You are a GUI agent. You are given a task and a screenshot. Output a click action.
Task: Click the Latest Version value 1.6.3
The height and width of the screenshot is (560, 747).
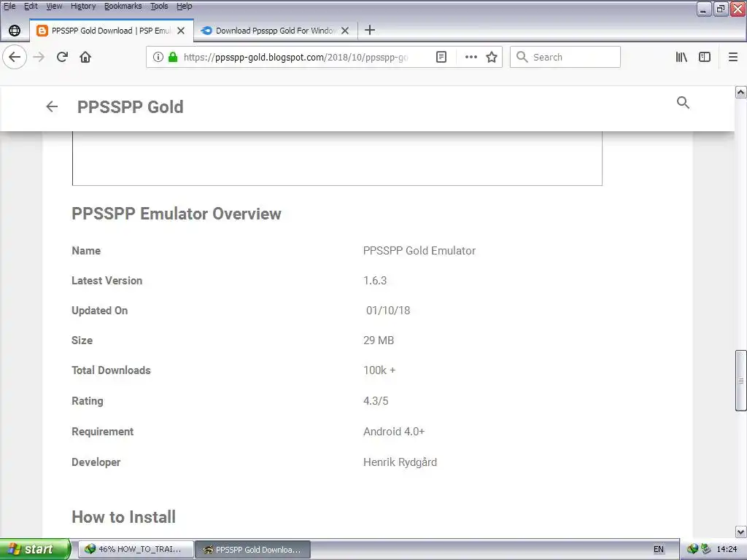click(x=375, y=281)
